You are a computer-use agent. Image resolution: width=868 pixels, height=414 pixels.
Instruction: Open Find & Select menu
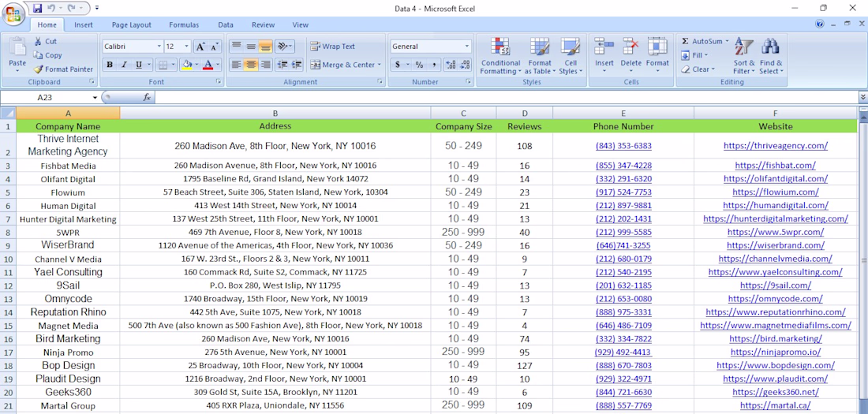coord(771,55)
